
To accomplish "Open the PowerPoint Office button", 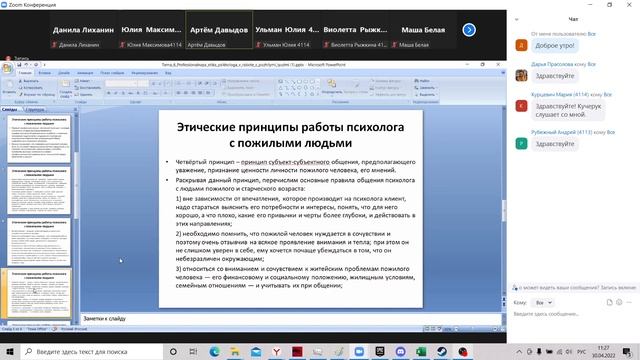I will click(x=7, y=68).
